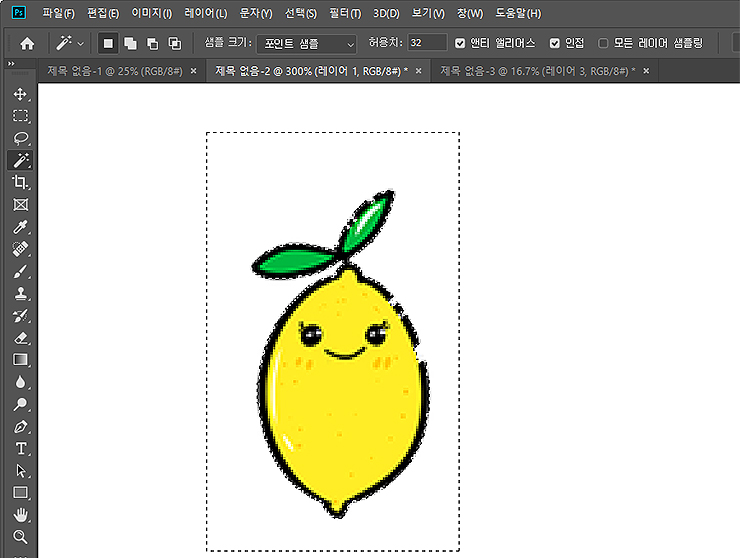Close the 제목 없음-2 document tab

pyautogui.click(x=419, y=71)
